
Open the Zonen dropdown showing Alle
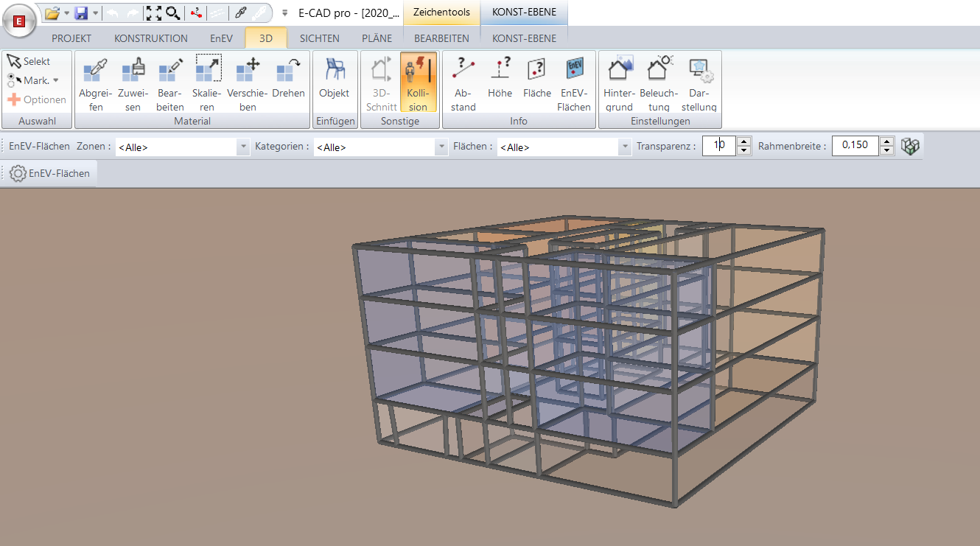[242, 146]
